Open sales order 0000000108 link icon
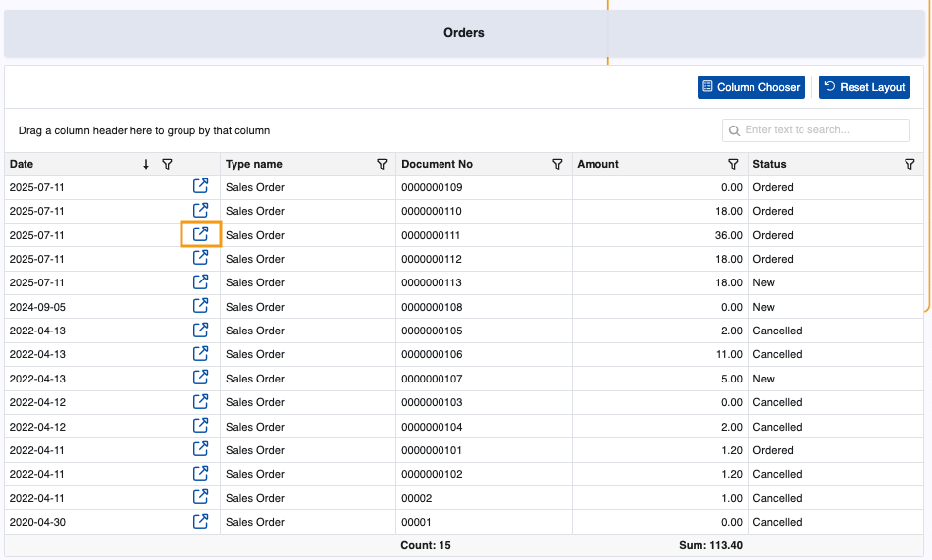This screenshot has height=560, width=932. 201,306
